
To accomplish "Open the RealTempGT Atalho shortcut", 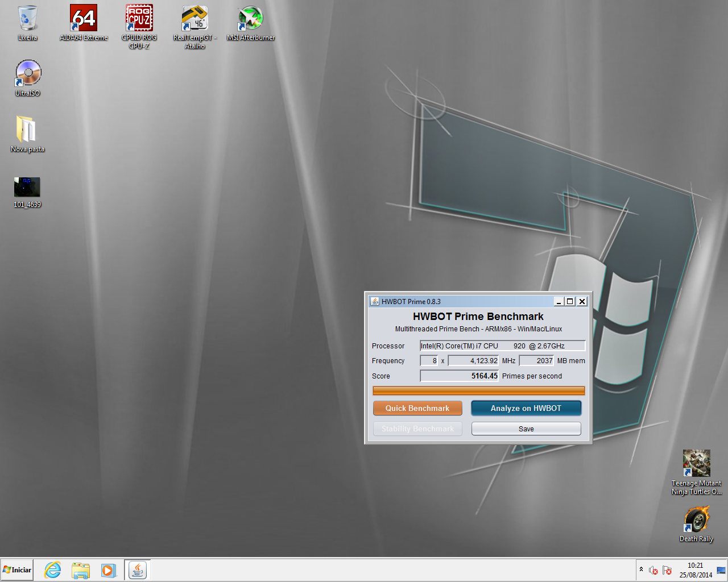I will [x=195, y=27].
